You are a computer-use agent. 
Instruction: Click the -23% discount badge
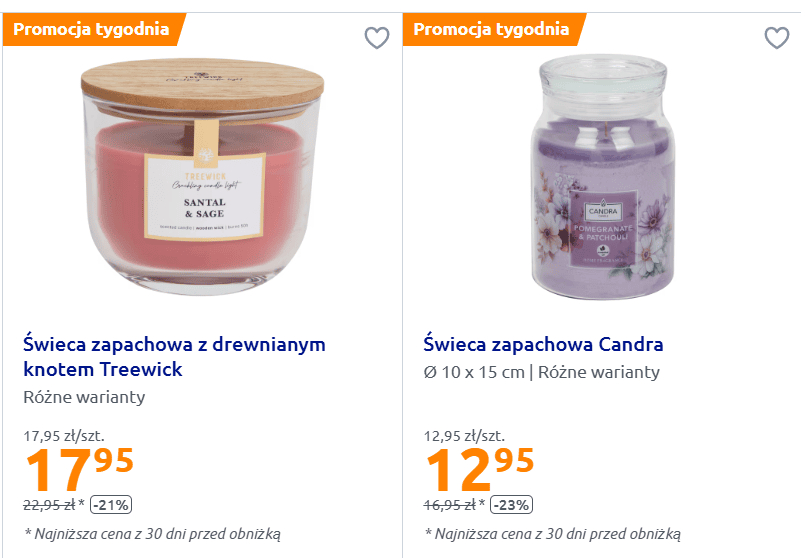click(511, 505)
